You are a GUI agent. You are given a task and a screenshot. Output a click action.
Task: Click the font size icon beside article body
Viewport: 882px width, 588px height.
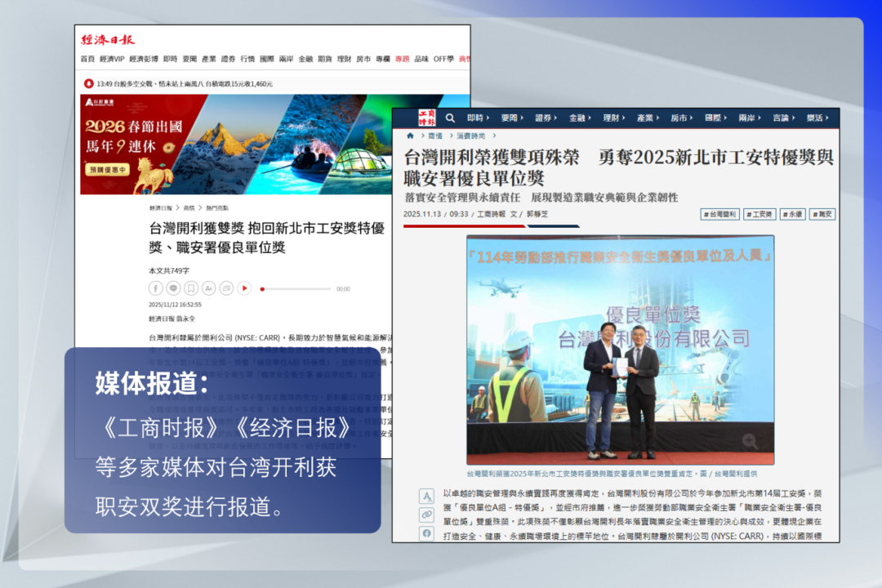click(426, 497)
